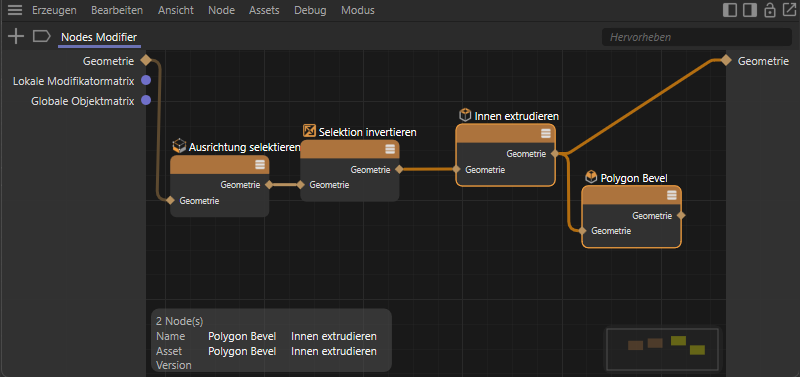Expand the Ausrichtung selektieren node ports menu
This screenshot has height=377, width=800.
click(x=260, y=165)
